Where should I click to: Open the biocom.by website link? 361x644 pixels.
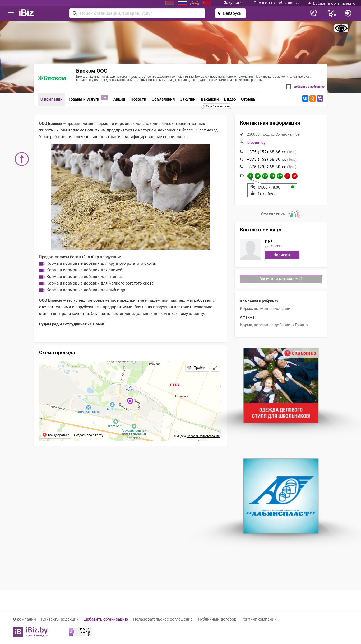point(256,143)
